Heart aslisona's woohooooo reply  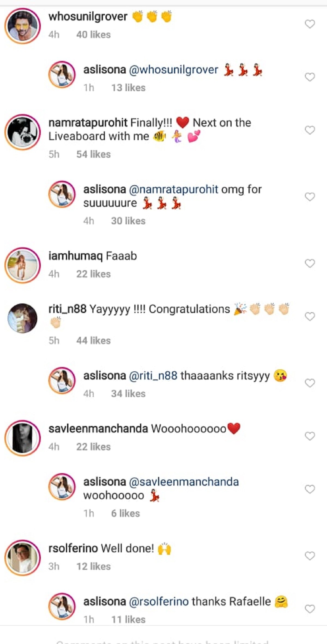(310, 489)
